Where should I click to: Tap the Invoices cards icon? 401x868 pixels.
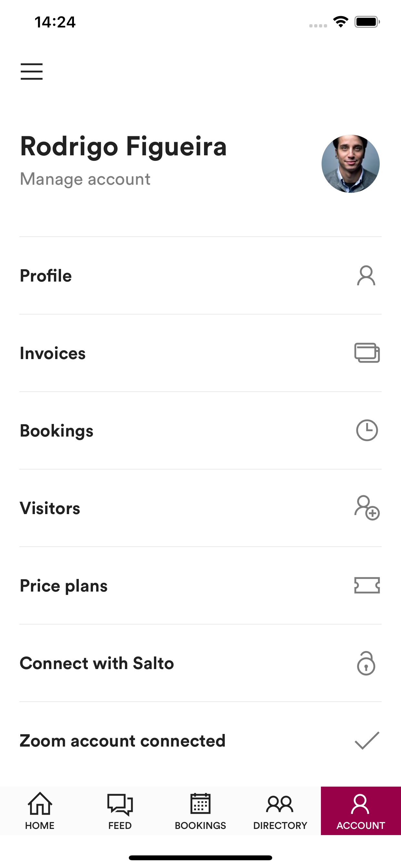pyautogui.click(x=367, y=353)
